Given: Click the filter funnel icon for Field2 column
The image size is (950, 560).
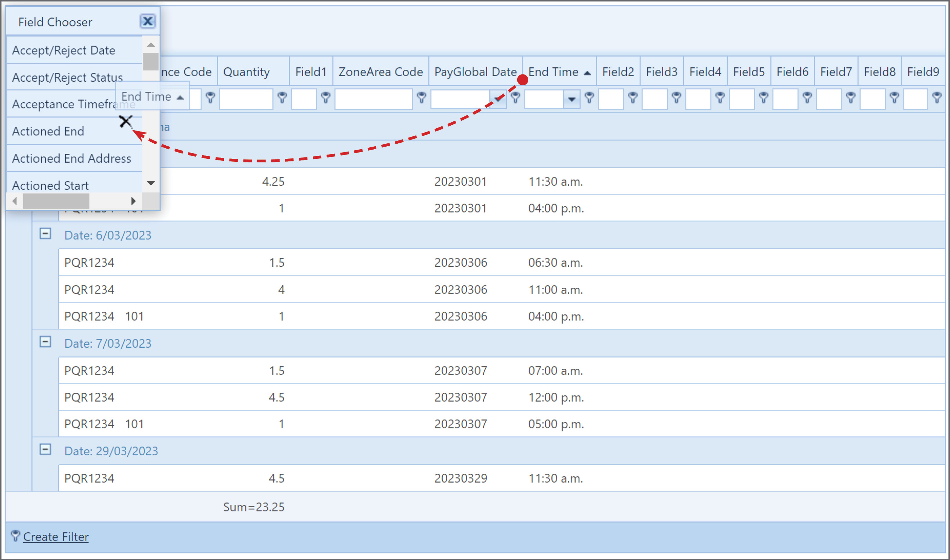Looking at the screenshot, I should click(x=633, y=98).
